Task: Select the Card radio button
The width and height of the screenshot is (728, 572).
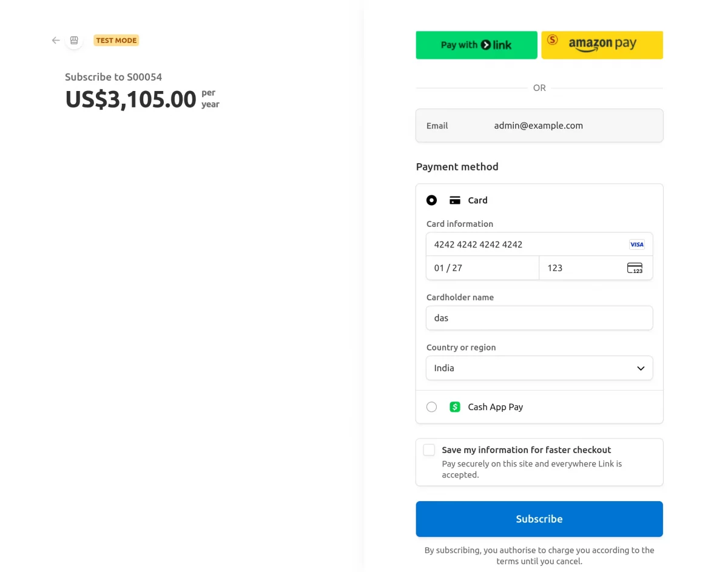Action: (431, 200)
